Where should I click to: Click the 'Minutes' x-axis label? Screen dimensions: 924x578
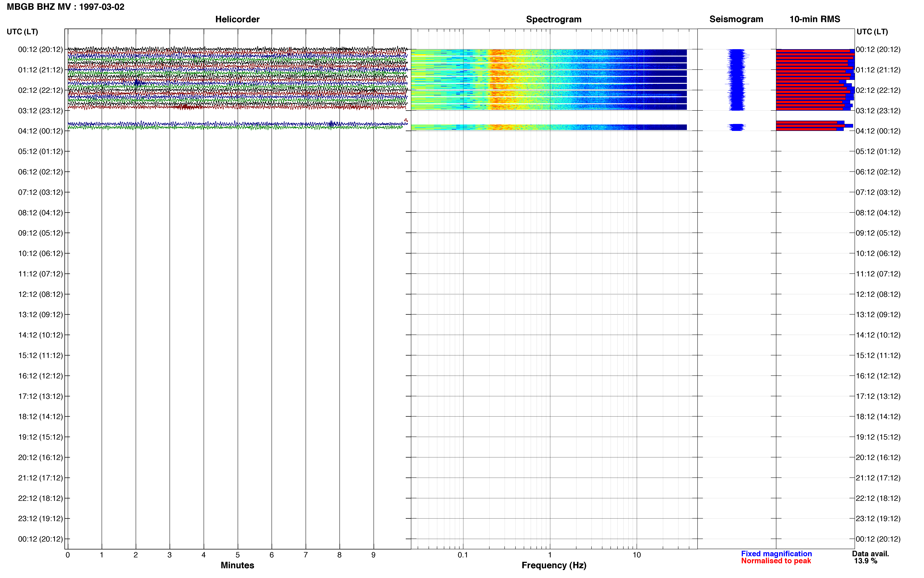click(x=237, y=565)
